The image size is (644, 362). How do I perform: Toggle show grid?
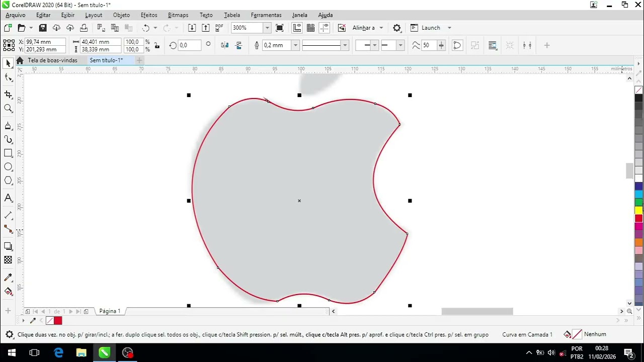[x=310, y=28]
